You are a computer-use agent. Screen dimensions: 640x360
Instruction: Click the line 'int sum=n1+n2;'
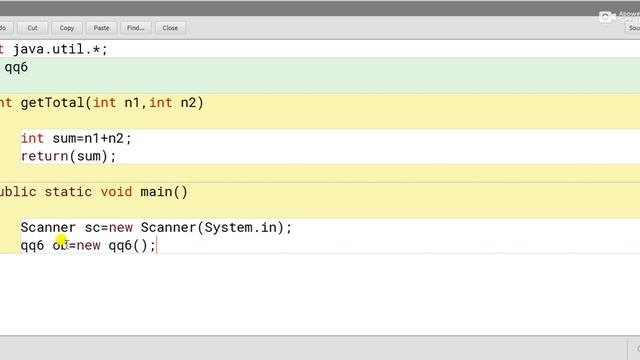76,138
